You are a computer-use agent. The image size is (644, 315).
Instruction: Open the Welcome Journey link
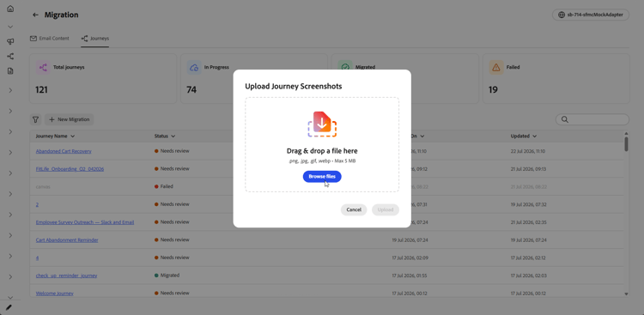(55, 294)
